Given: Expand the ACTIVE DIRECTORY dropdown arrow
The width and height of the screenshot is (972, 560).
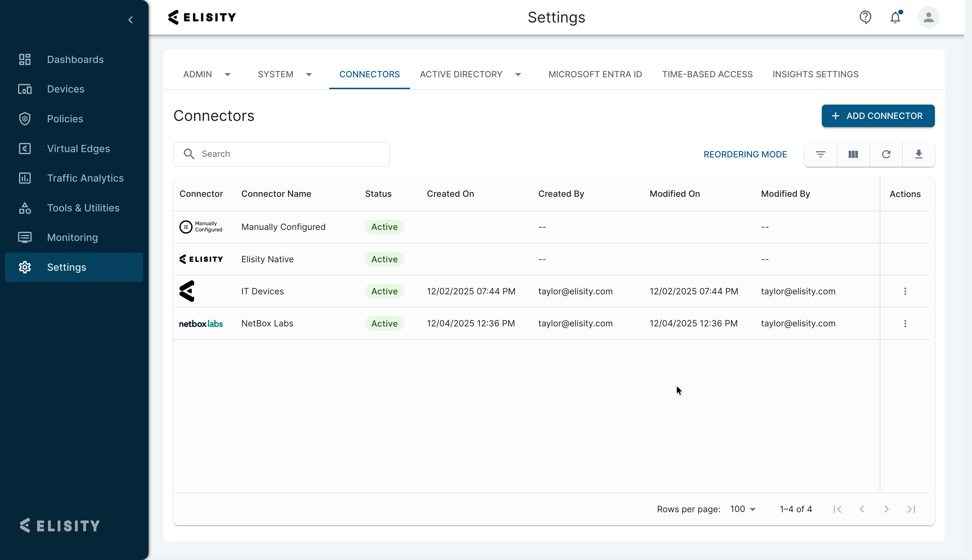Looking at the screenshot, I should (x=518, y=74).
